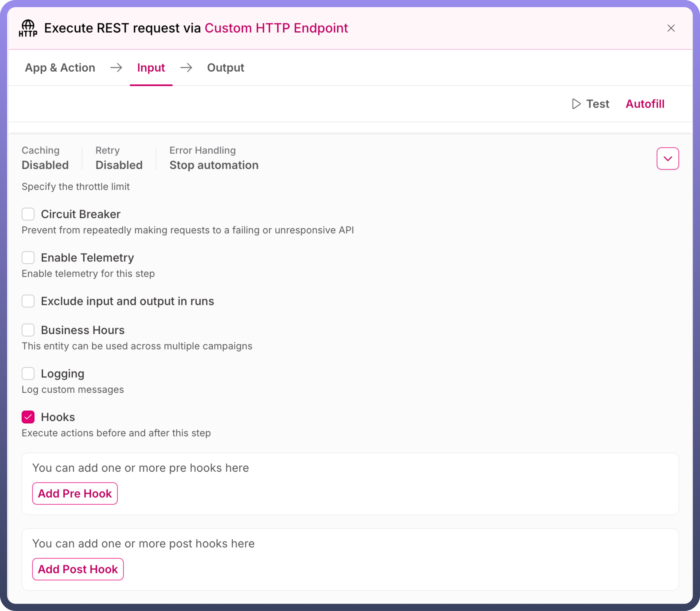This screenshot has height=611, width=700.
Task: Close the dialog with X icon
Action: pyautogui.click(x=671, y=28)
